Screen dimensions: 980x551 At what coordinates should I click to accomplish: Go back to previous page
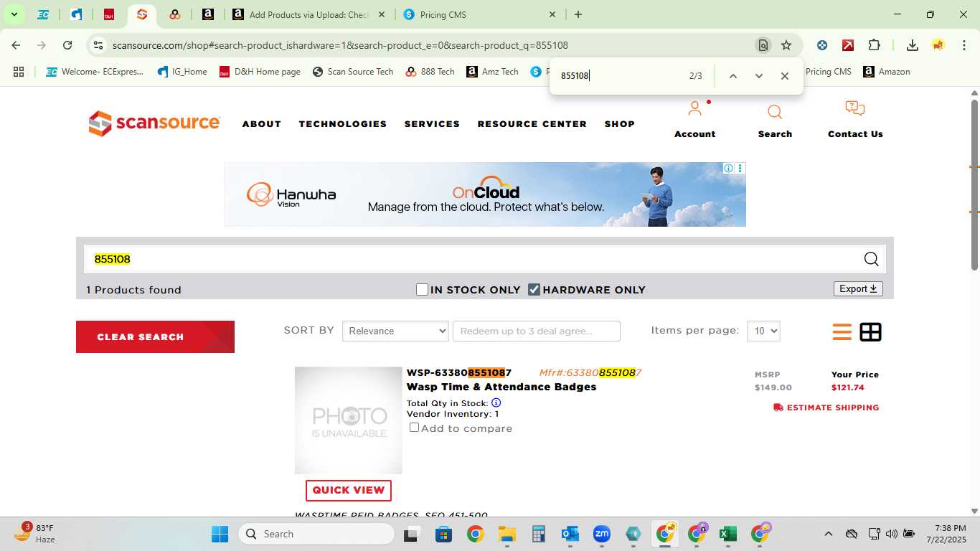(x=16, y=45)
